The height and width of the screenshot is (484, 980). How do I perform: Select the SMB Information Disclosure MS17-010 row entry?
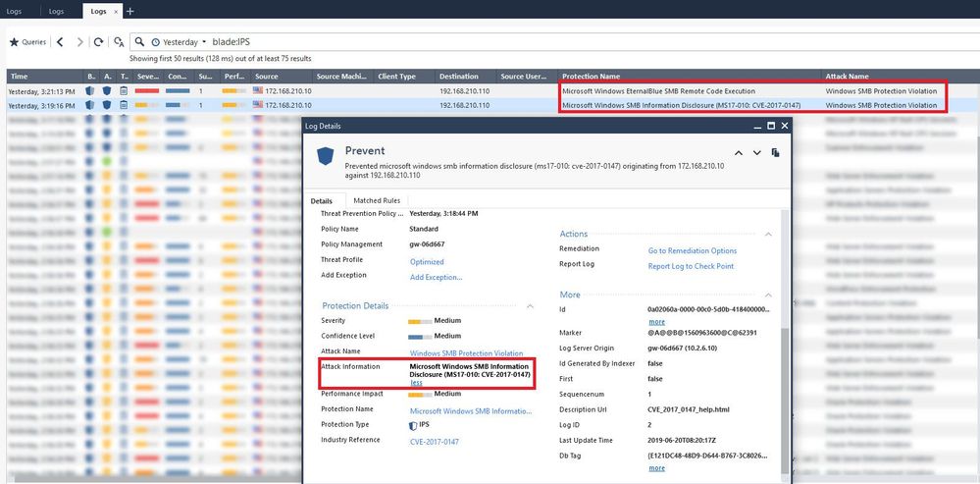tap(681, 106)
